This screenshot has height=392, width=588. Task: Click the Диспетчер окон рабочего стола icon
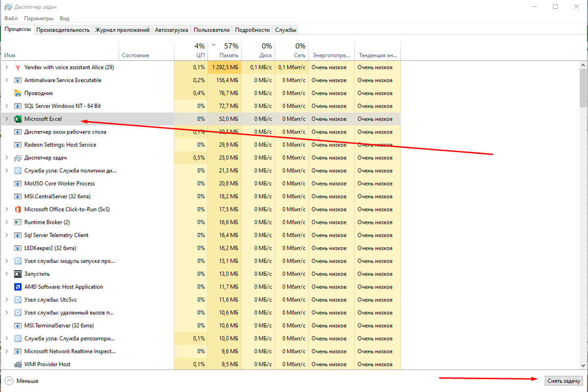click(x=18, y=132)
